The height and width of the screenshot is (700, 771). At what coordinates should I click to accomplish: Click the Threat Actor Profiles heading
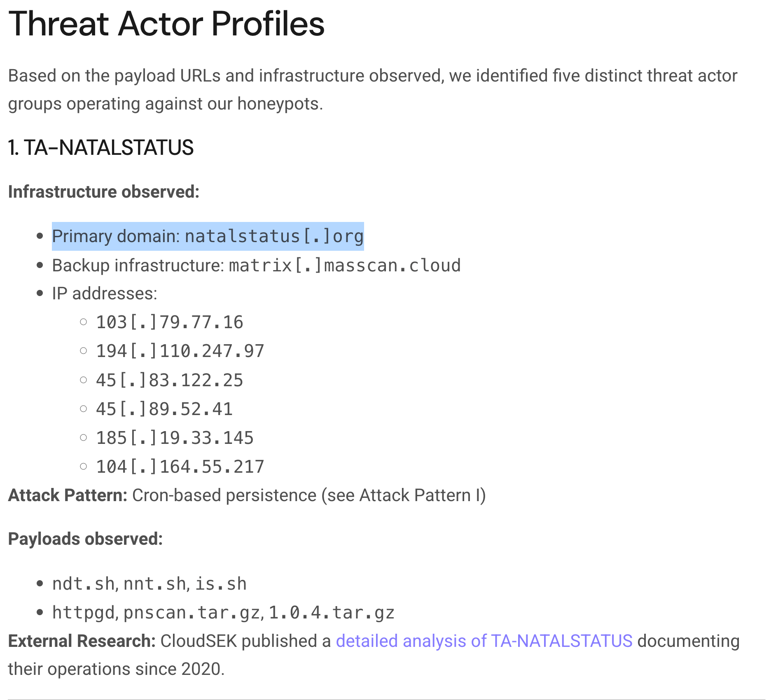point(166,24)
